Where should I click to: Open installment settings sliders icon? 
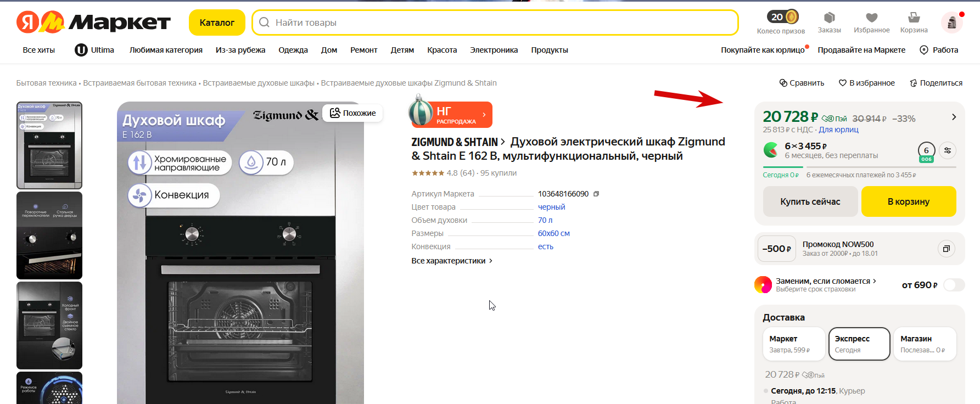pos(948,150)
